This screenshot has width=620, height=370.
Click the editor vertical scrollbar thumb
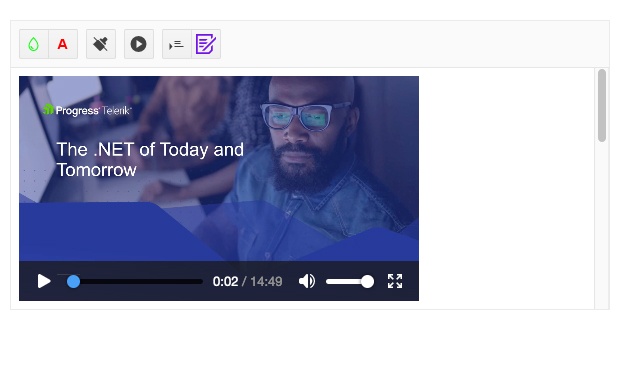tap(602, 106)
